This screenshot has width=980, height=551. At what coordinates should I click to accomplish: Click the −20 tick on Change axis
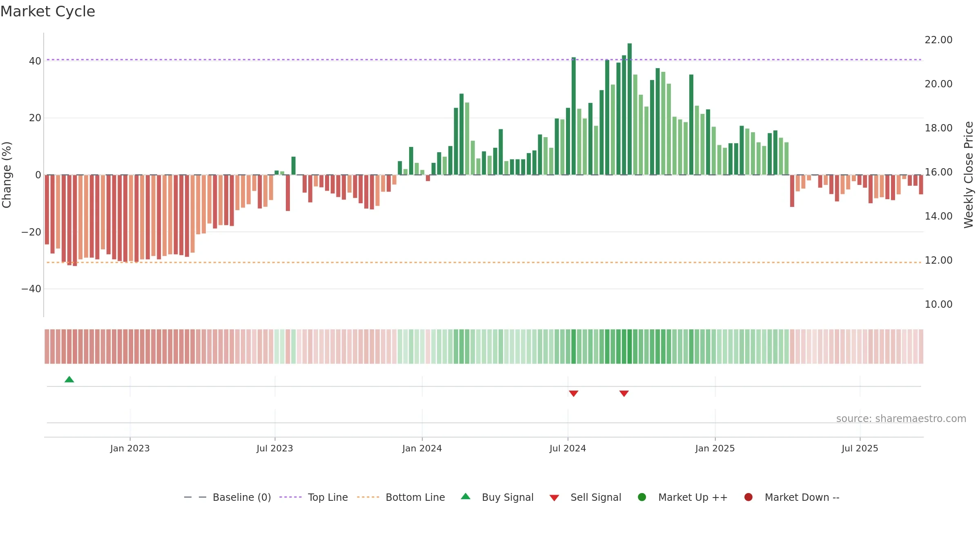tap(31, 232)
